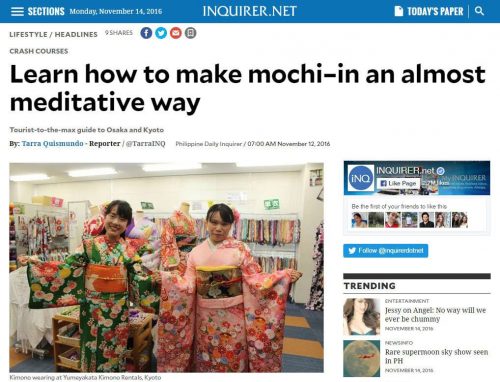Click the Today's Paper document icon
Screen dimensions: 500x382
399,11
